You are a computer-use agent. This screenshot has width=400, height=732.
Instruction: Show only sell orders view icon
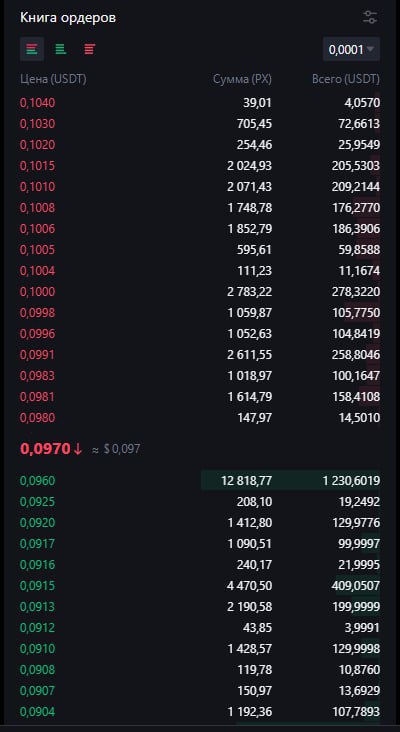click(90, 49)
